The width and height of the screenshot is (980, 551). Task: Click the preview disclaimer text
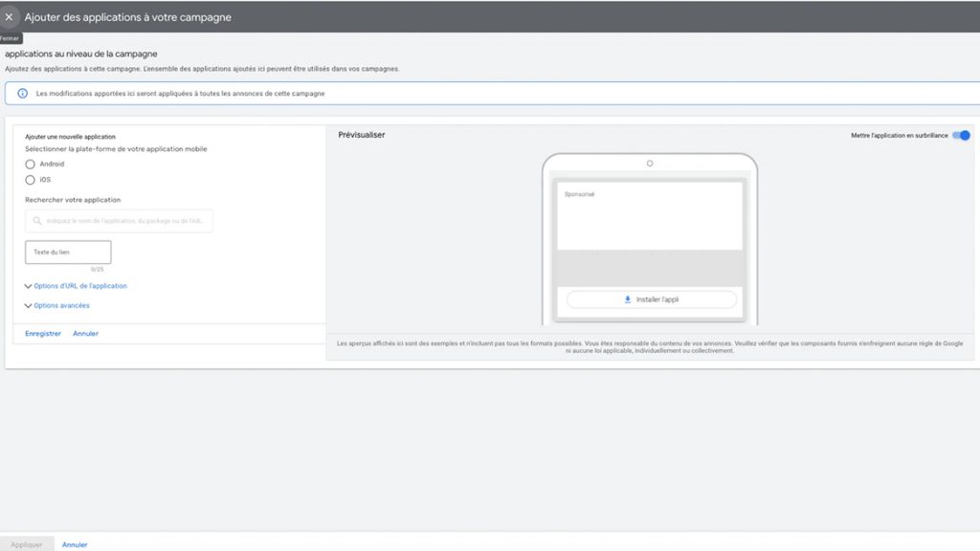pos(650,347)
